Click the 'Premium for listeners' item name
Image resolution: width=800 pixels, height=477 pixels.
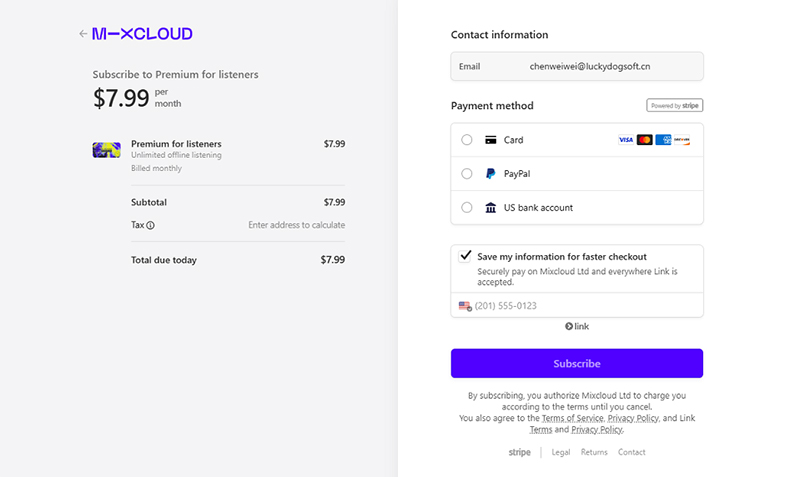click(176, 144)
